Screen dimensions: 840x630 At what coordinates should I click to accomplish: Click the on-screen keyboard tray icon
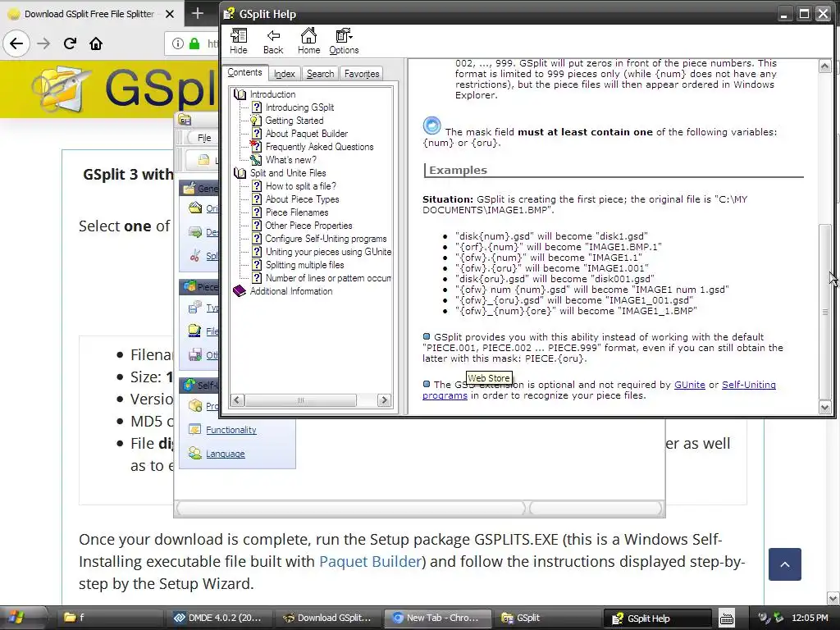(x=727, y=619)
